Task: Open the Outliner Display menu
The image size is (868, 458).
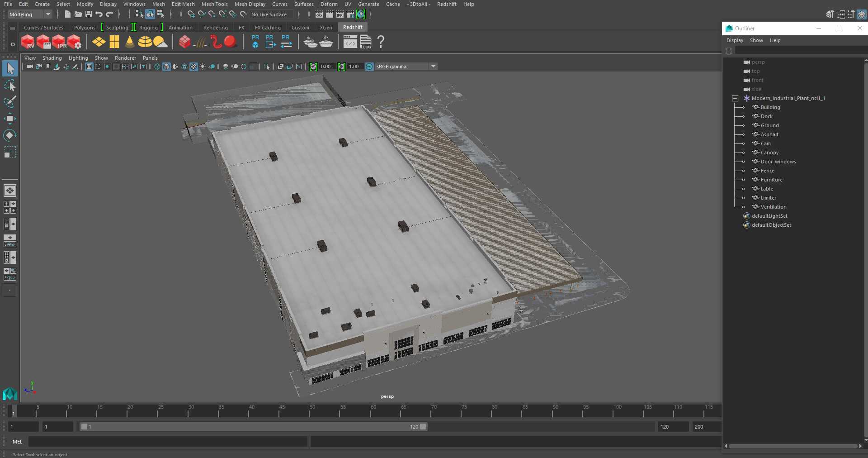Action: (735, 40)
